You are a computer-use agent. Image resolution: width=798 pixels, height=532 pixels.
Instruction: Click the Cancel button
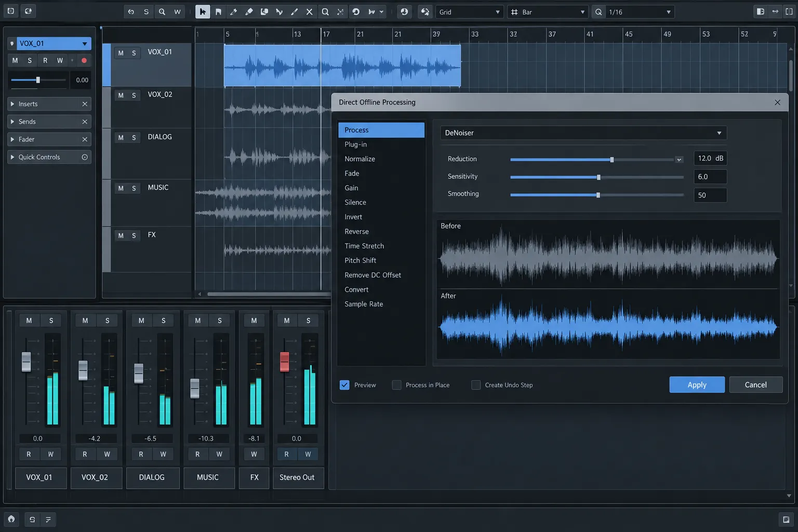(x=755, y=385)
